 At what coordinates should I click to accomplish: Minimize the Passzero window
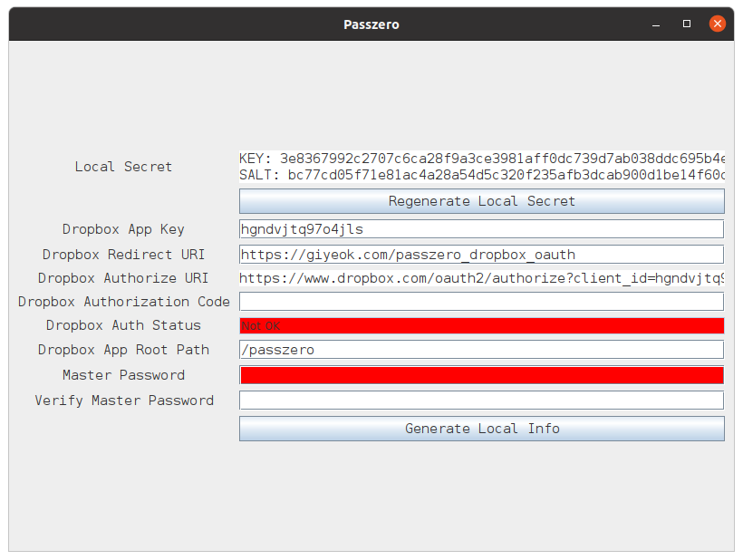pos(657,24)
